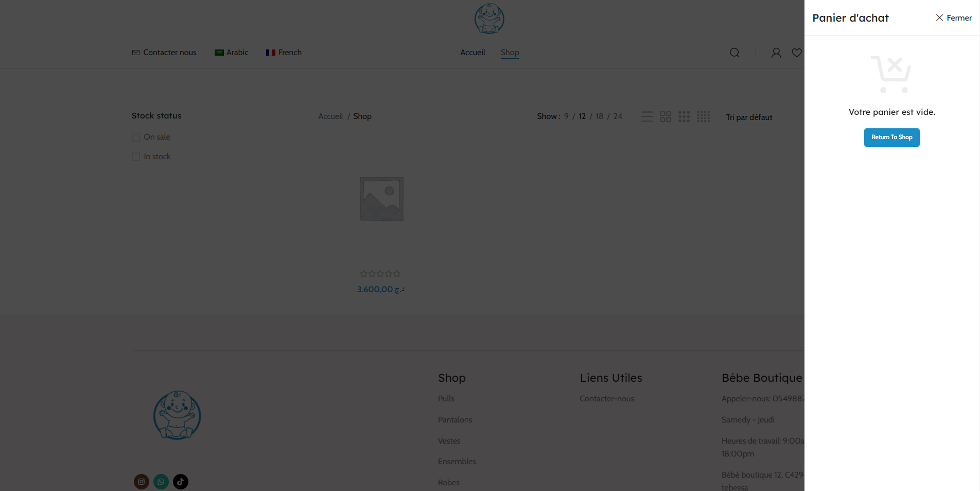Open the Shop menu item
Screen dimensions: 980x491
(510, 53)
